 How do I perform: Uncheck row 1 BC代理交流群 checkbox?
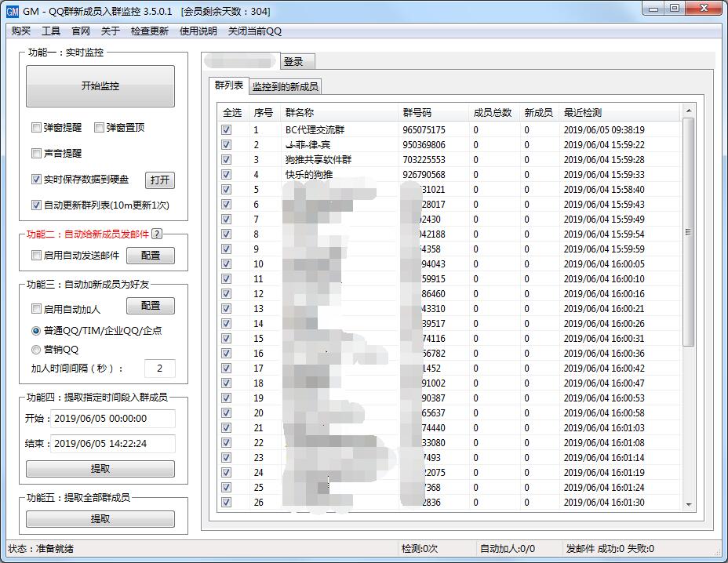click(x=226, y=130)
